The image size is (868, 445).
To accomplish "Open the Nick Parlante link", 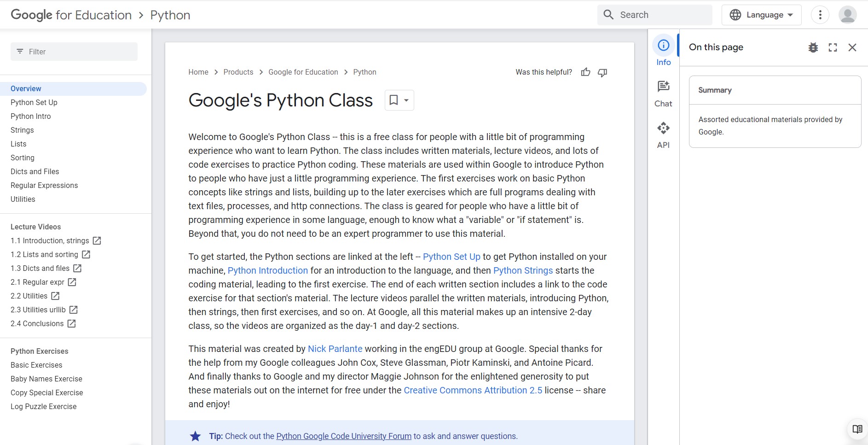I will [x=335, y=349].
